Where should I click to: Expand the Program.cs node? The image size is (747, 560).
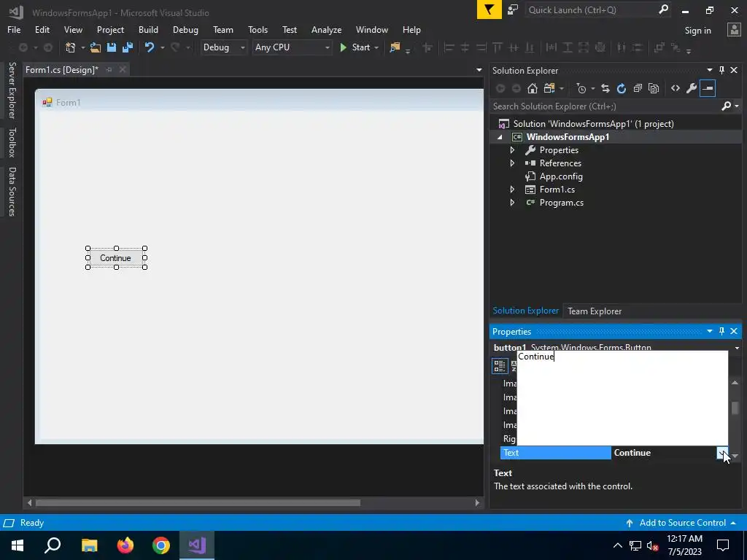pyautogui.click(x=512, y=203)
